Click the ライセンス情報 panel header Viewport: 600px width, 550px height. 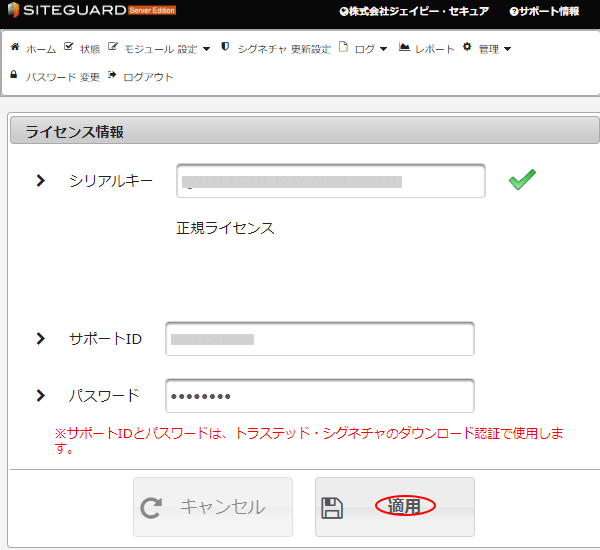click(305, 131)
